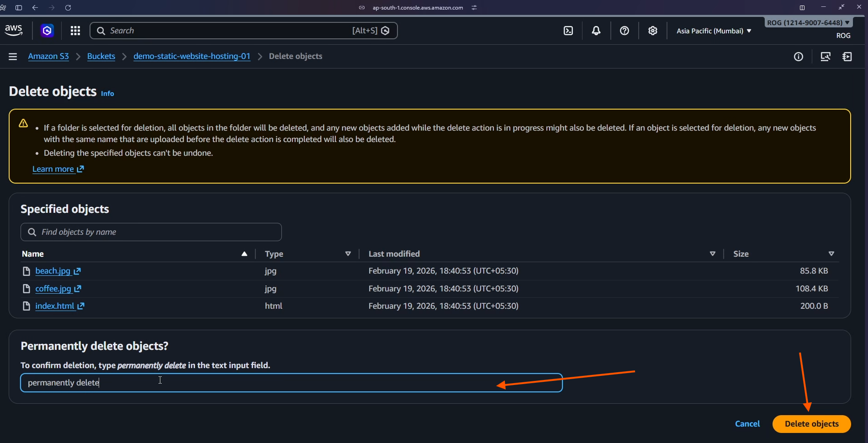Screen dimensions: 868x443
Task: Cancel the delete operation
Action: tap(747, 424)
